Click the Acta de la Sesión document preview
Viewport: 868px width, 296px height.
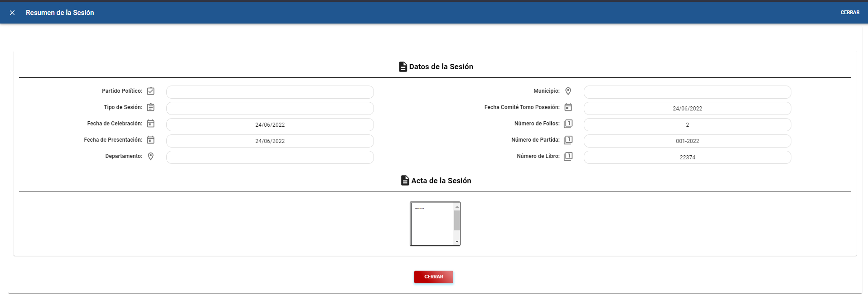[x=432, y=224]
